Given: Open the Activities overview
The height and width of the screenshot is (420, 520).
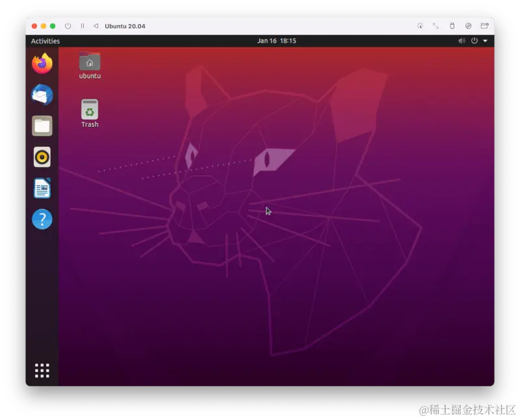Looking at the screenshot, I should tap(45, 41).
